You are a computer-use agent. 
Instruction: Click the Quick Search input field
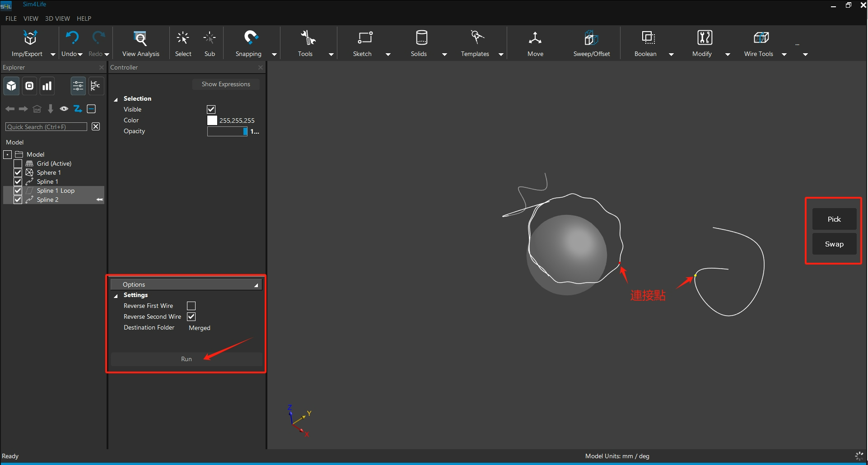coord(46,127)
